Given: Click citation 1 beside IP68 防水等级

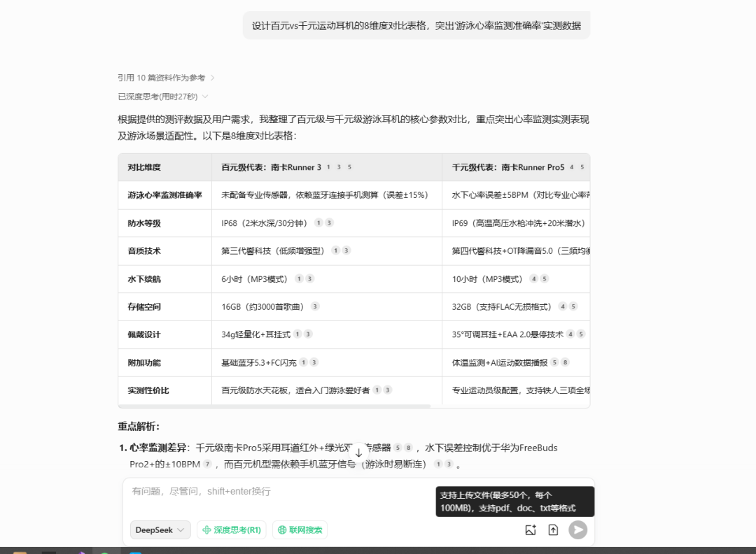Looking at the screenshot, I should click(x=318, y=222).
